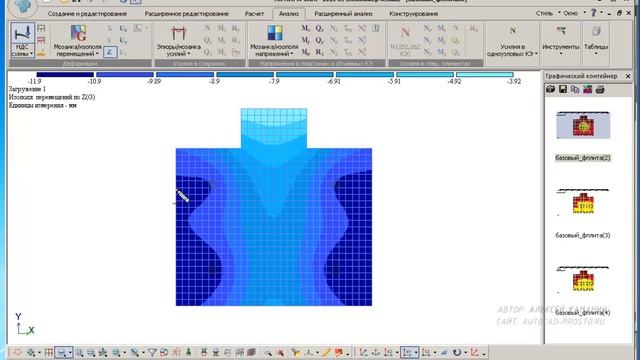The width and height of the screenshot is (640, 360).
Task: Click the -10.9 legend value
Action: pyautogui.click(x=94, y=82)
